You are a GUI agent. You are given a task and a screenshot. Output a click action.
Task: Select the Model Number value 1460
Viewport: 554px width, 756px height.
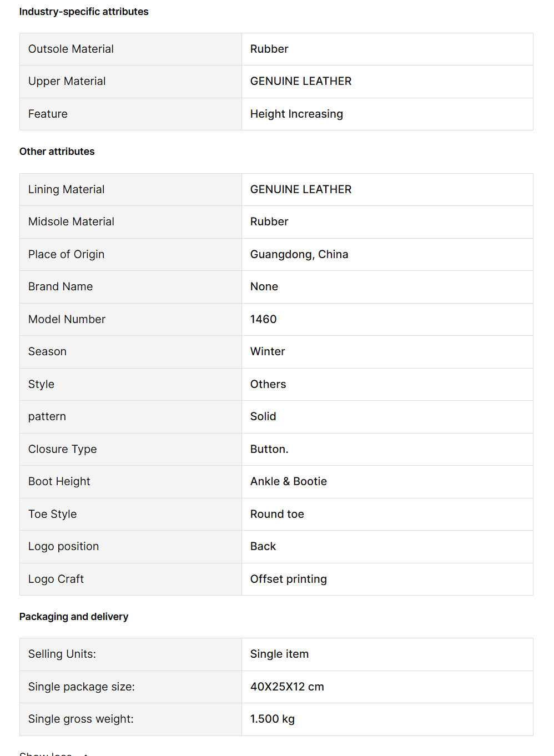point(263,320)
